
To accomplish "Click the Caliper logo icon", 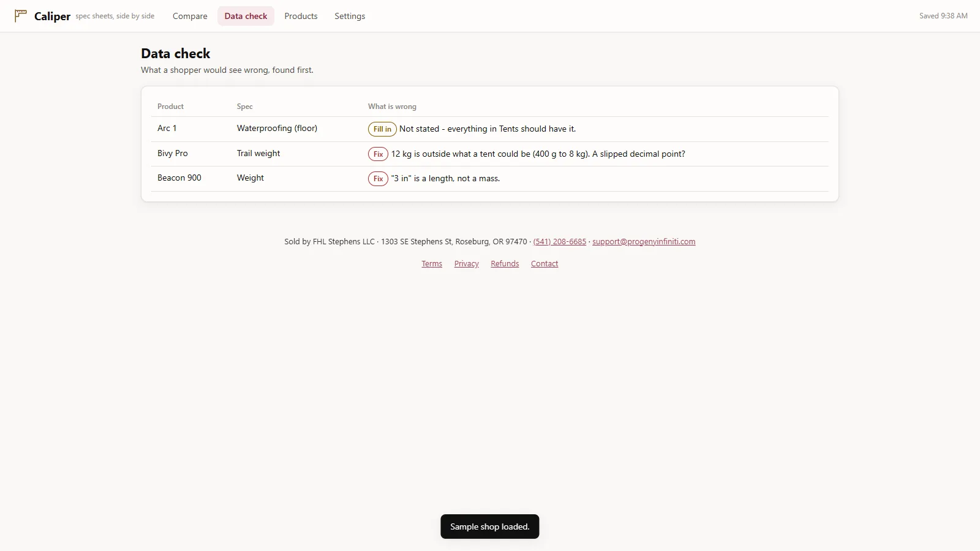I will coord(21,15).
